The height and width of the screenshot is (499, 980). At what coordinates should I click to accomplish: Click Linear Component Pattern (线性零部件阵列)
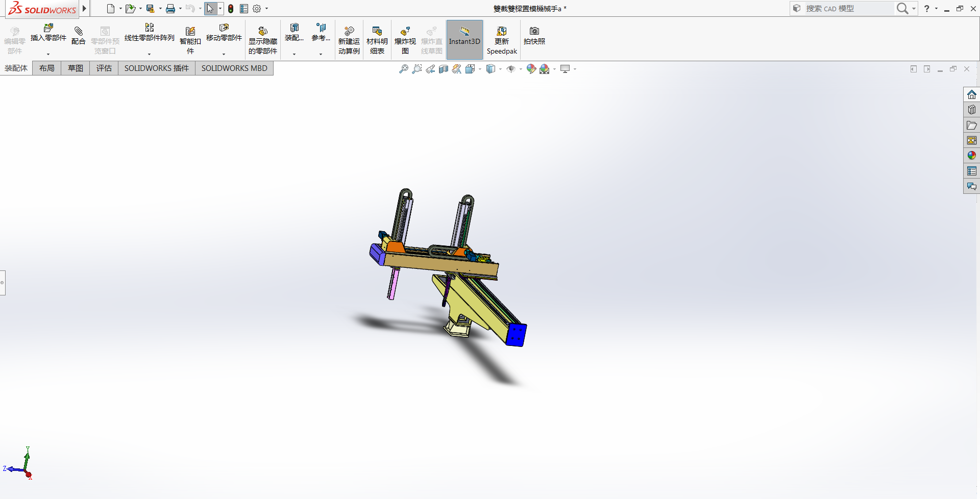150,33
